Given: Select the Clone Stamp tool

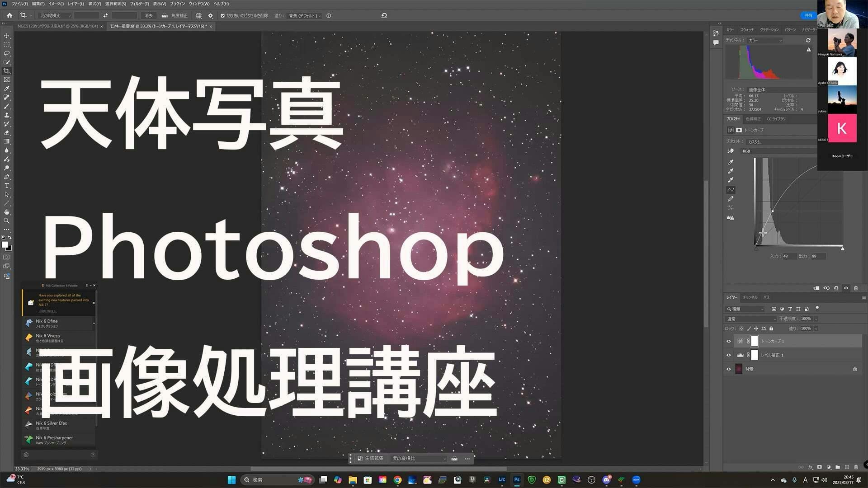Looking at the screenshot, I should click(x=6, y=115).
